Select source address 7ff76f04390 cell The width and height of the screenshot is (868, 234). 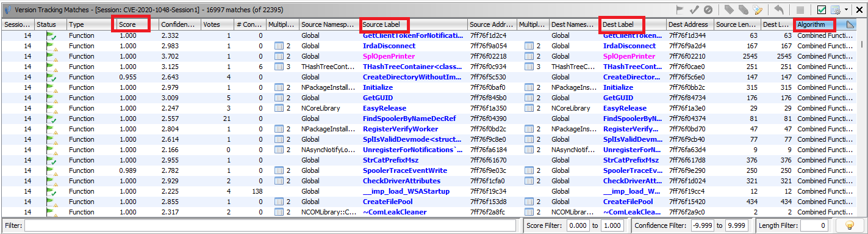point(492,119)
